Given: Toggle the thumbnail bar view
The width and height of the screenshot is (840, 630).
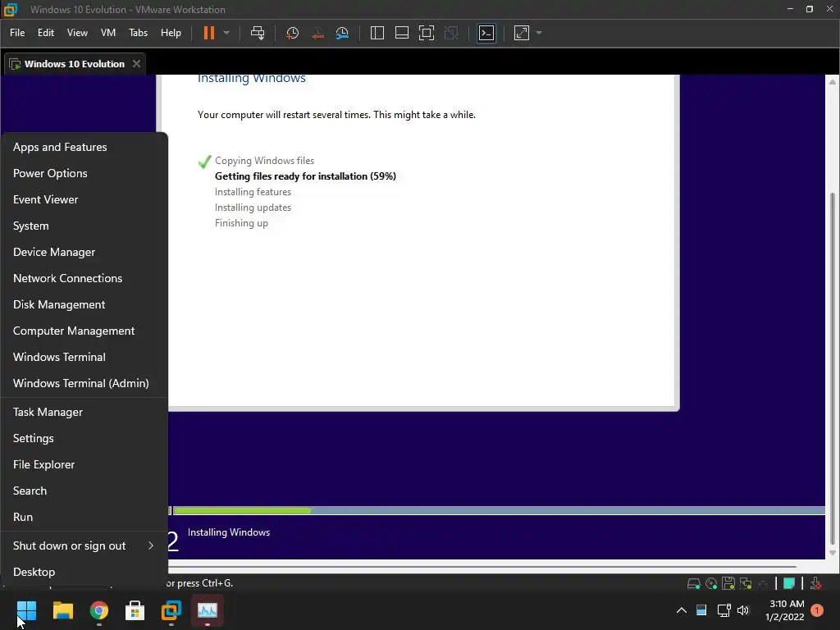Looking at the screenshot, I should click(x=402, y=33).
